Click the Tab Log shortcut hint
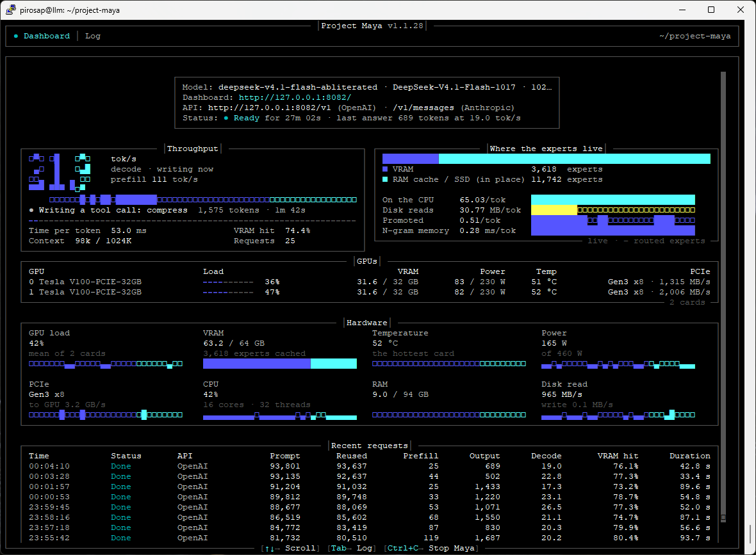 [352, 548]
